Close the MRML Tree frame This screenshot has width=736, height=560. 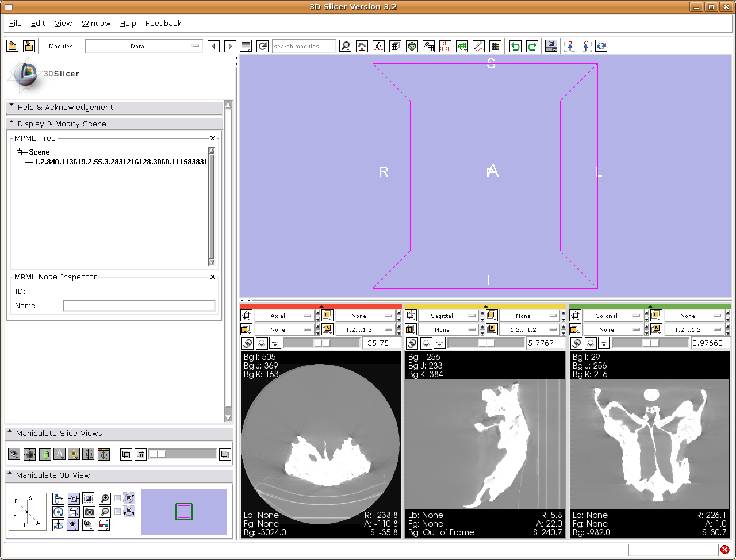(x=213, y=139)
